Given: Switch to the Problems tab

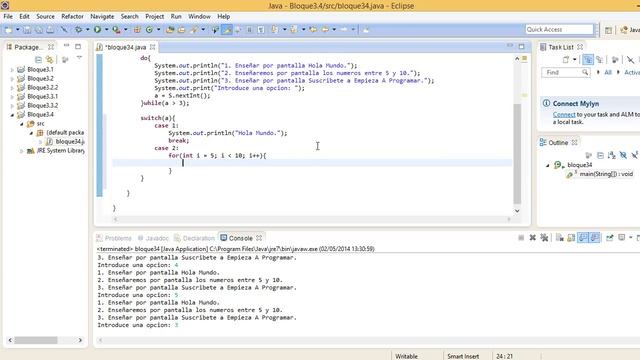Looking at the screenshot, I should (x=114, y=238).
